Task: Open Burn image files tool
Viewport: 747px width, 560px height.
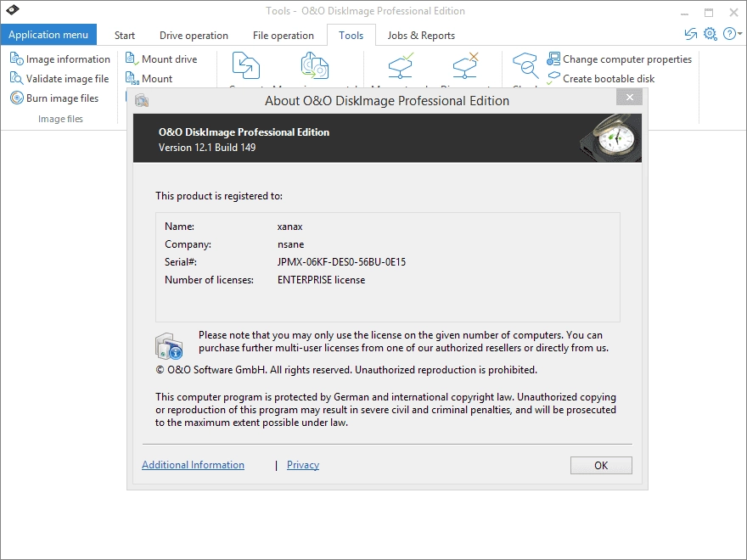Action: 54,98
